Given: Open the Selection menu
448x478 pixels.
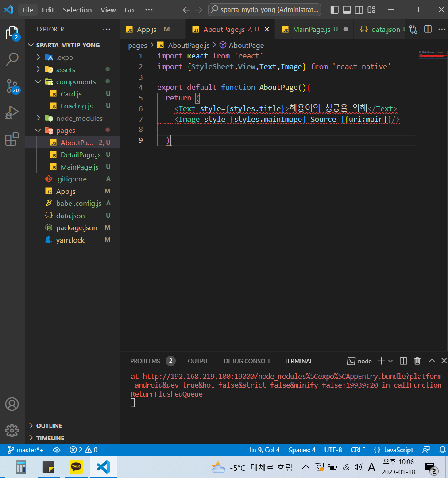Looking at the screenshot, I should 77,10.
